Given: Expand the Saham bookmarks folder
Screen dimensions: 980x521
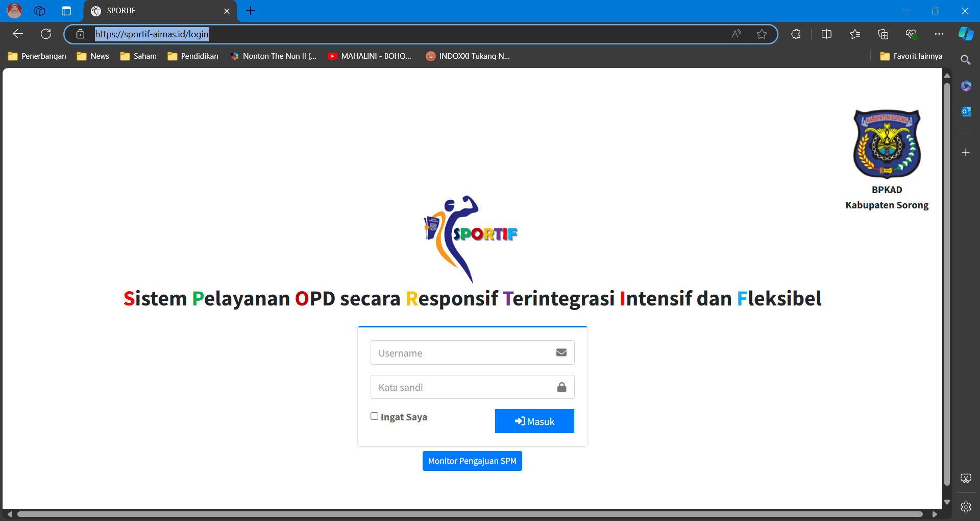Looking at the screenshot, I should pos(138,56).
